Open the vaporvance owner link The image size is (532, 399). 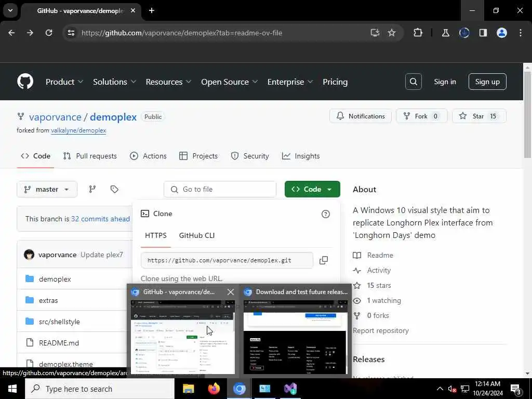tap(55, 117)
